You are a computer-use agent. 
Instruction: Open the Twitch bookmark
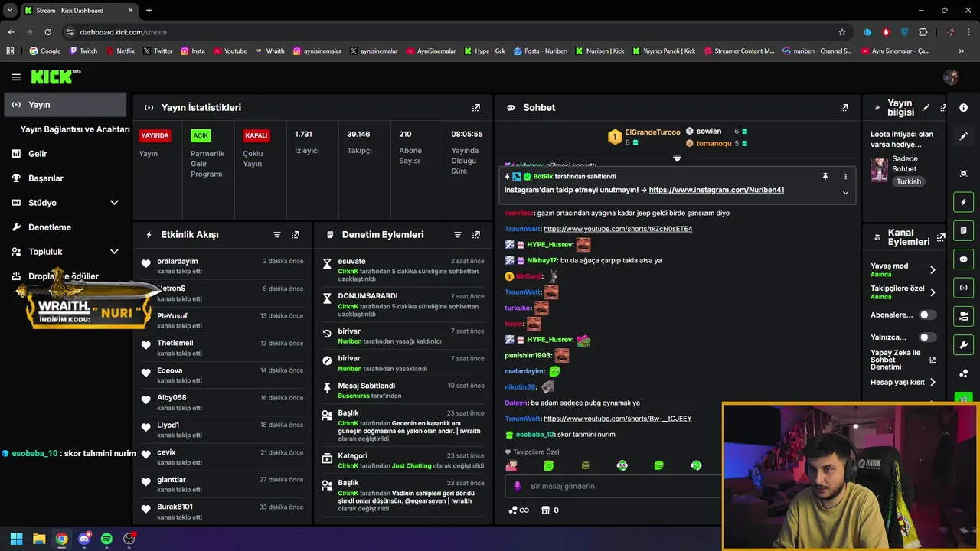coord(83,51)
